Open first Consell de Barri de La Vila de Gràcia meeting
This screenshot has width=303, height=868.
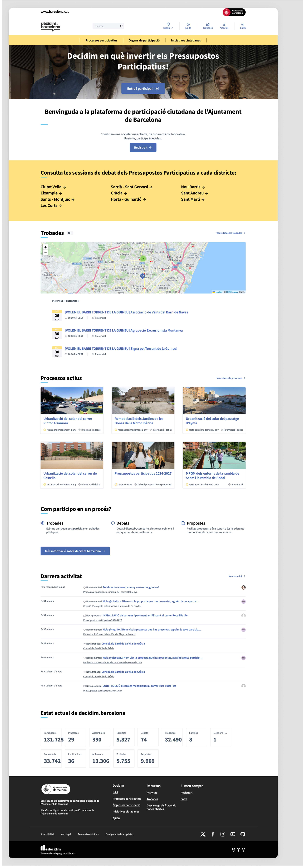click(x=123, y=644)
